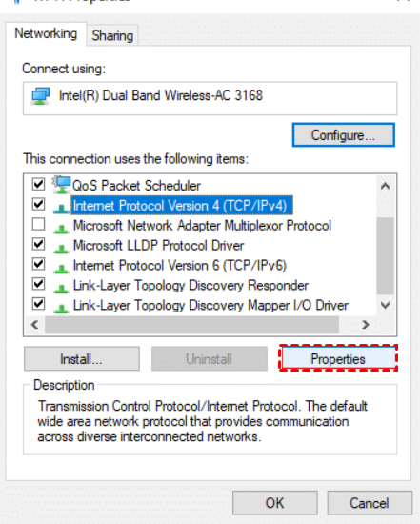Uncheck the QoS Packet Scheduler checkbox

click(38, 184)
